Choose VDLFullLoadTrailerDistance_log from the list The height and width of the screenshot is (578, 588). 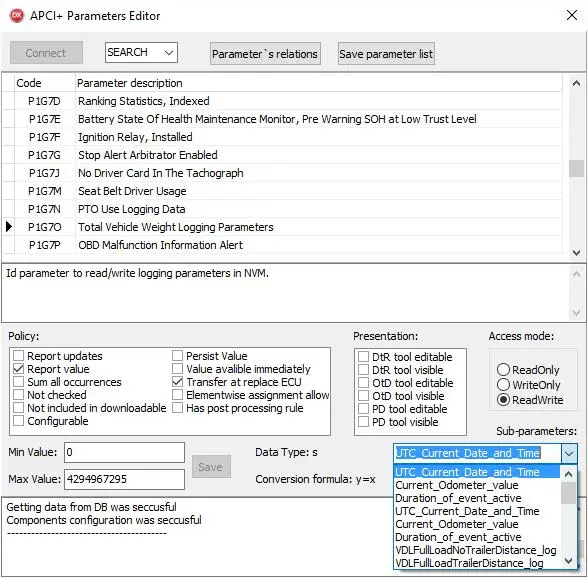469,563
